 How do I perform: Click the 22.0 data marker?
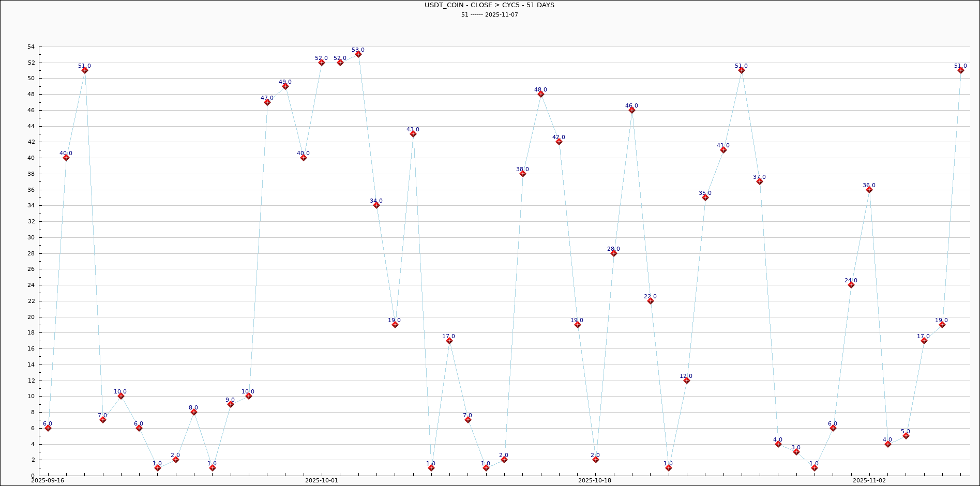point(650,301)
